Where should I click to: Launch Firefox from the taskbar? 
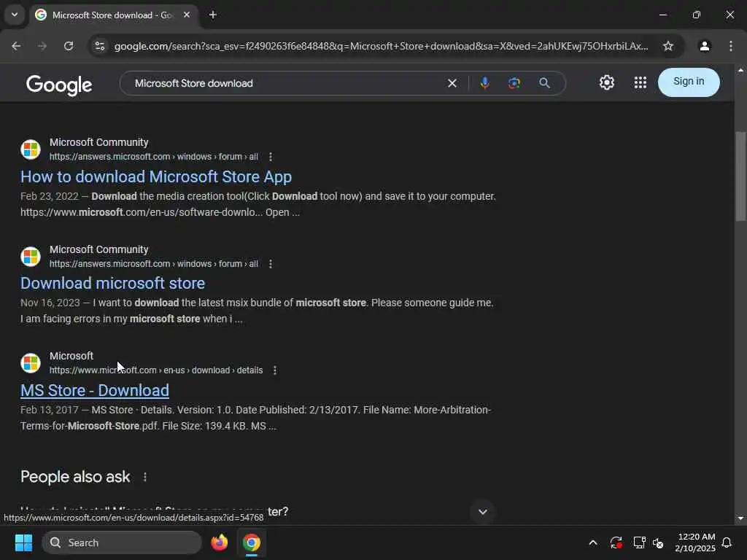(219, 542)
